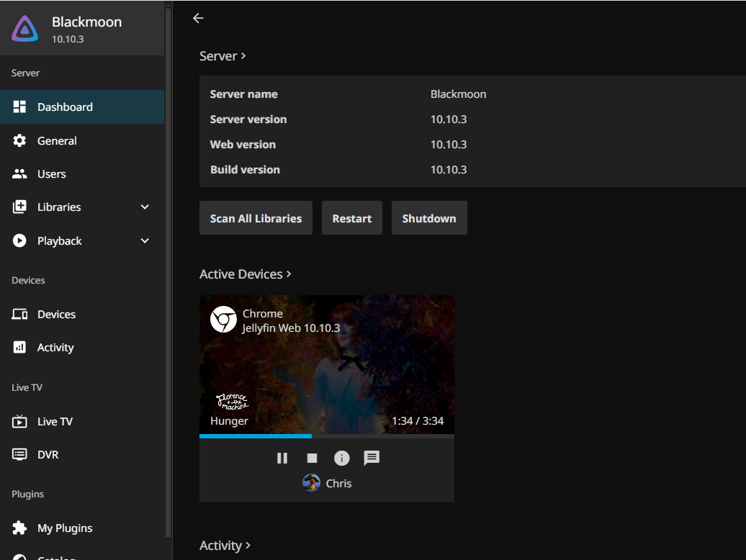
Task: Expand the Playback menu chevron
Action: 145,241
